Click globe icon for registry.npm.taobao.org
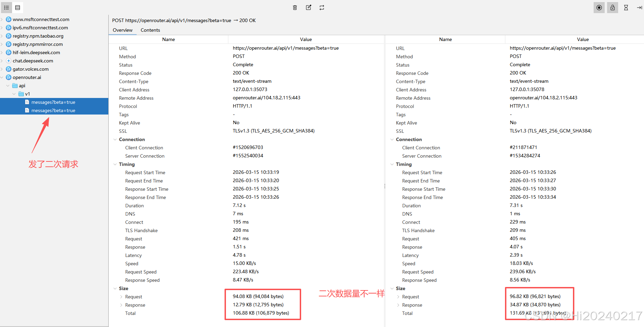 tap(9, 36)
